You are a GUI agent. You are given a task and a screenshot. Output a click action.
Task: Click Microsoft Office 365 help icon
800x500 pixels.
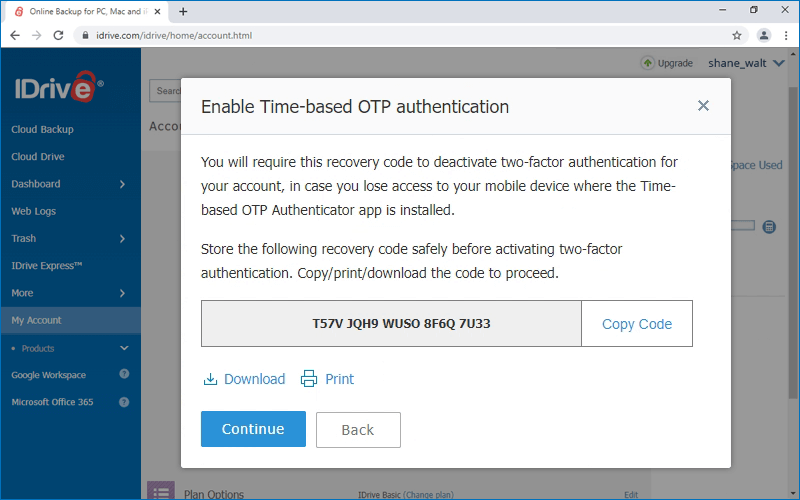pos(124,402)
